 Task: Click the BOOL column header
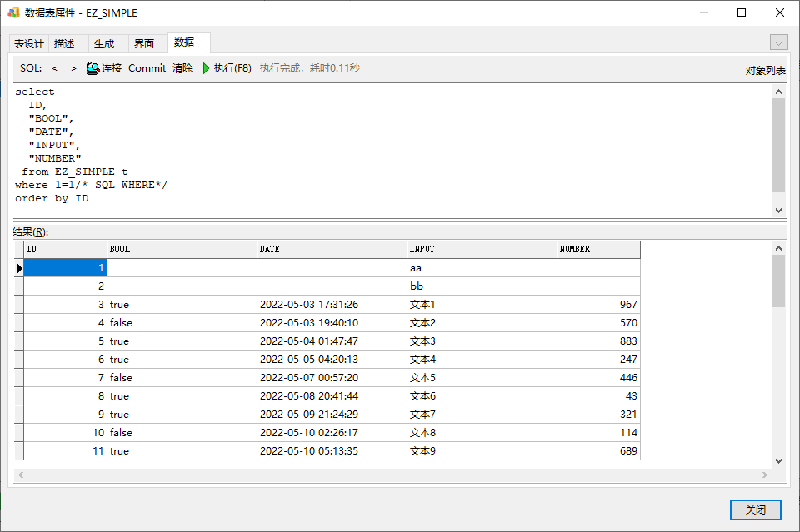click(x=182, y=249)
